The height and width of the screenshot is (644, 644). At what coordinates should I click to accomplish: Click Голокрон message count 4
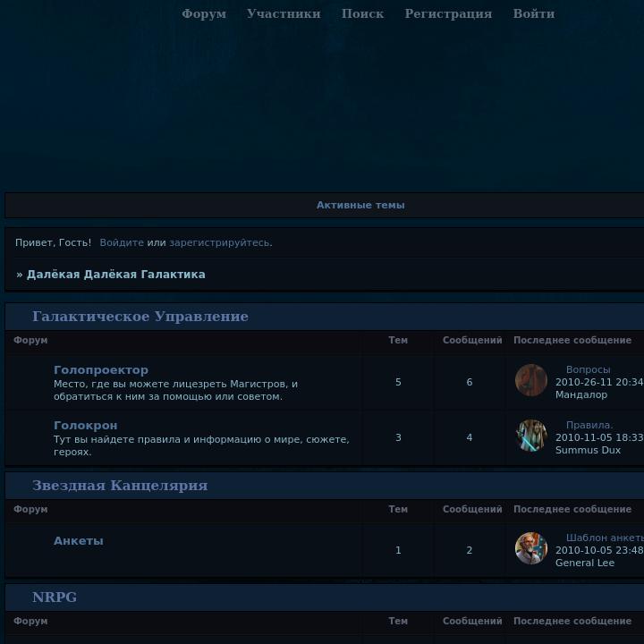click(x=469, y=437)
